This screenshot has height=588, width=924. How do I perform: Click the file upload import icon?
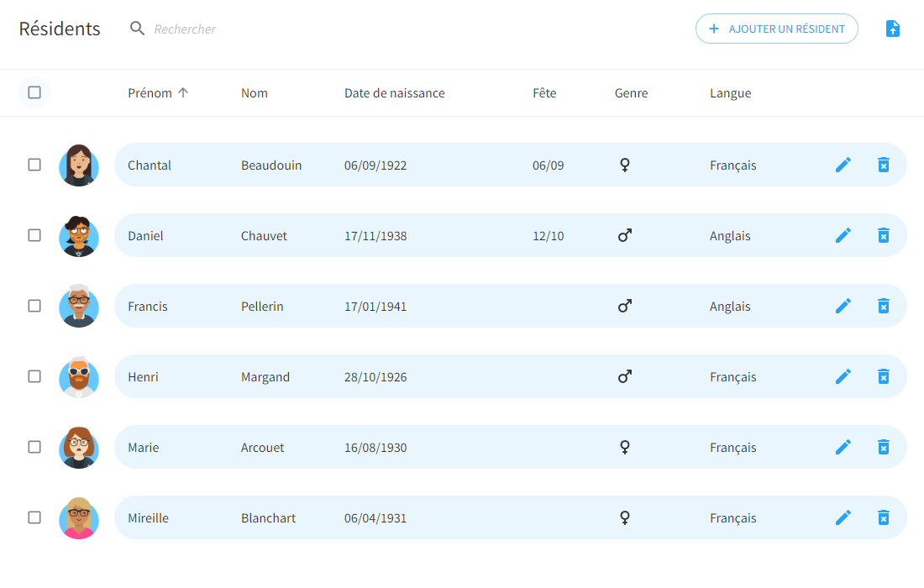(x=893, y=29)
